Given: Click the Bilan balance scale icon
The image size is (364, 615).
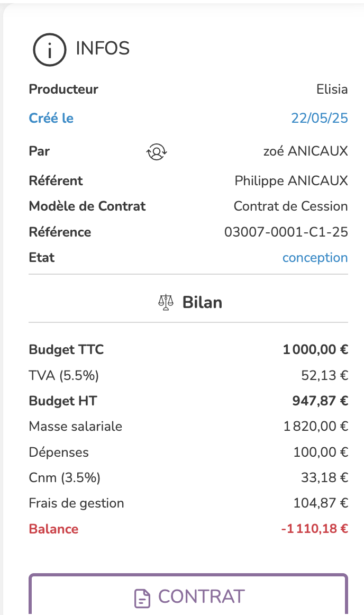Looking at the screenshot, I should [x=166, y=303].
